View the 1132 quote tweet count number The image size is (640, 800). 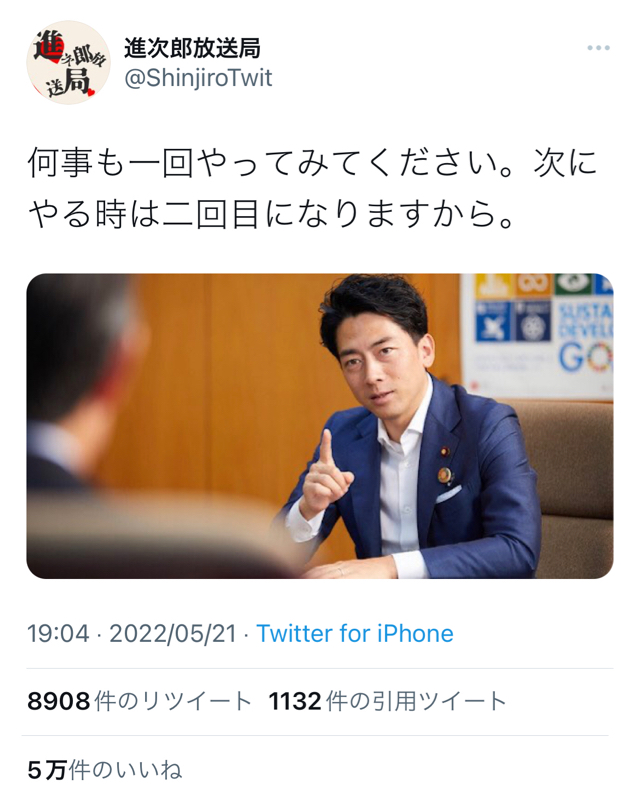pos(295,702)
